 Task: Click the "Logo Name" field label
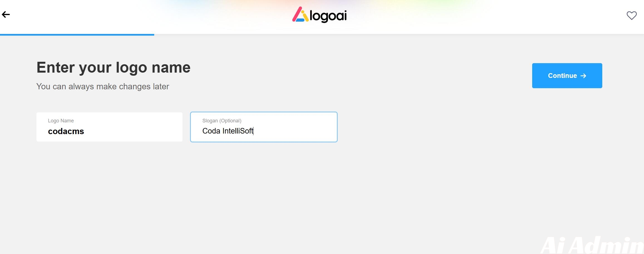[61, 121]
